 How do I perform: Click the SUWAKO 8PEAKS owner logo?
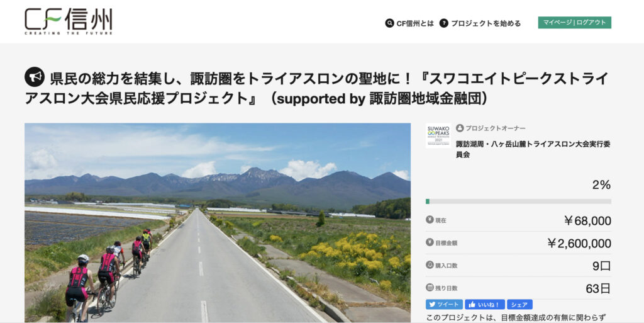tap(438, 135)
